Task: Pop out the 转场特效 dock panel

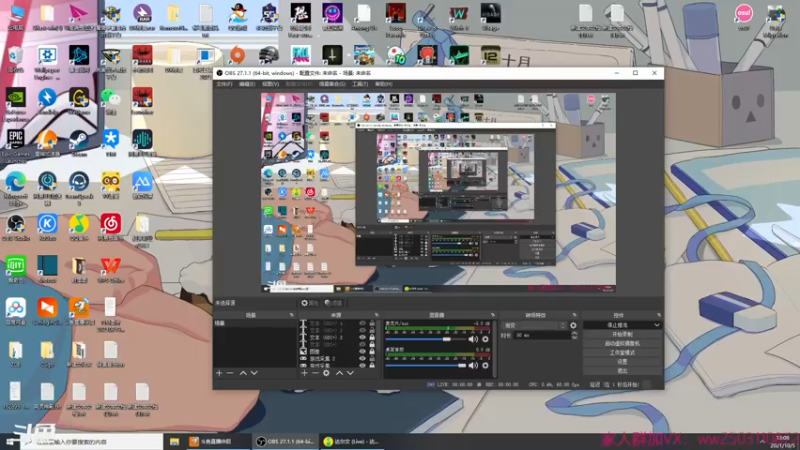Action: point(574,315)
